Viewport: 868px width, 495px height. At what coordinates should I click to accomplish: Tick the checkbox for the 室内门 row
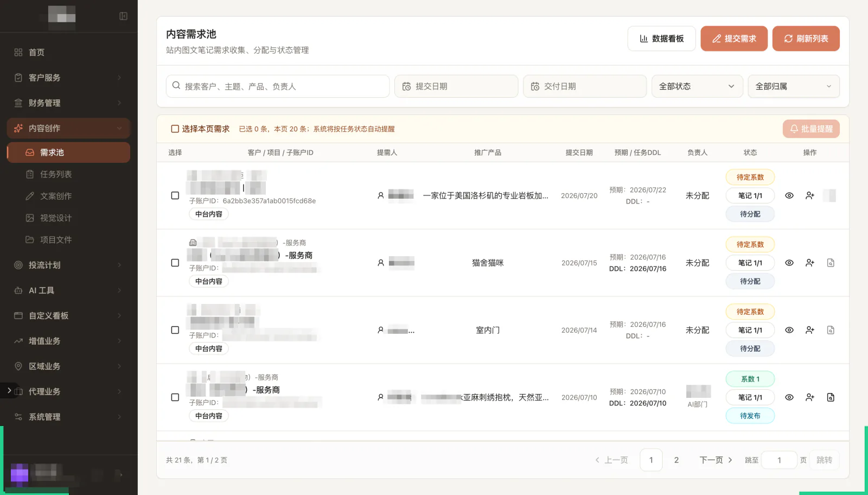point(175,330)
